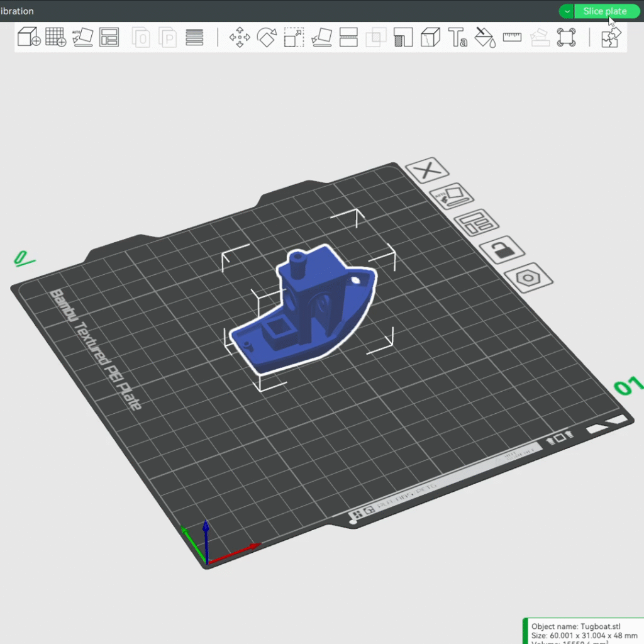Add a new plate via grid icon
Screen dimensions: 644x644
(x=56, y=37)
